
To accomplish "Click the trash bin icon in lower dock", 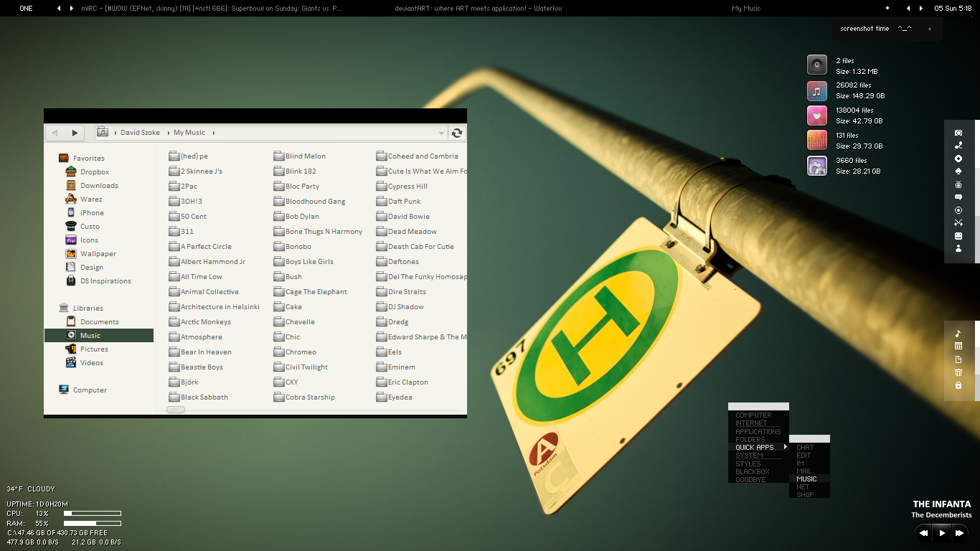I will coord(958,372).
